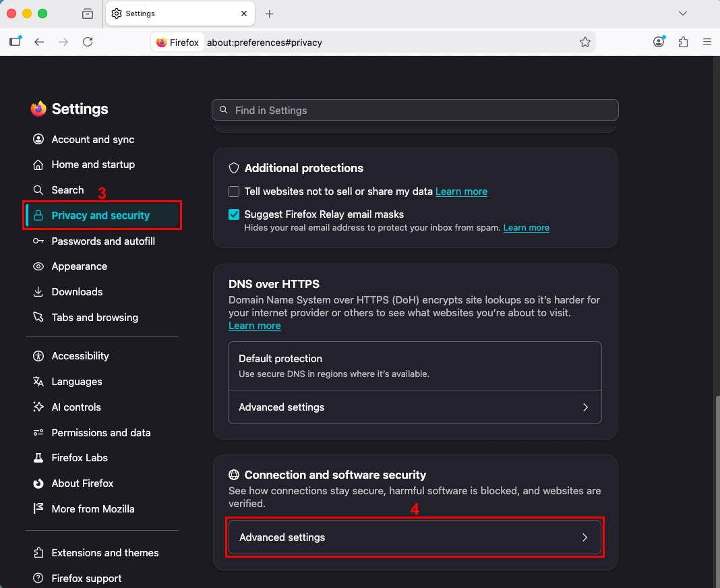
Task: Click the Tabs and browsing cursor icon
Action: [x=38, y=318]
